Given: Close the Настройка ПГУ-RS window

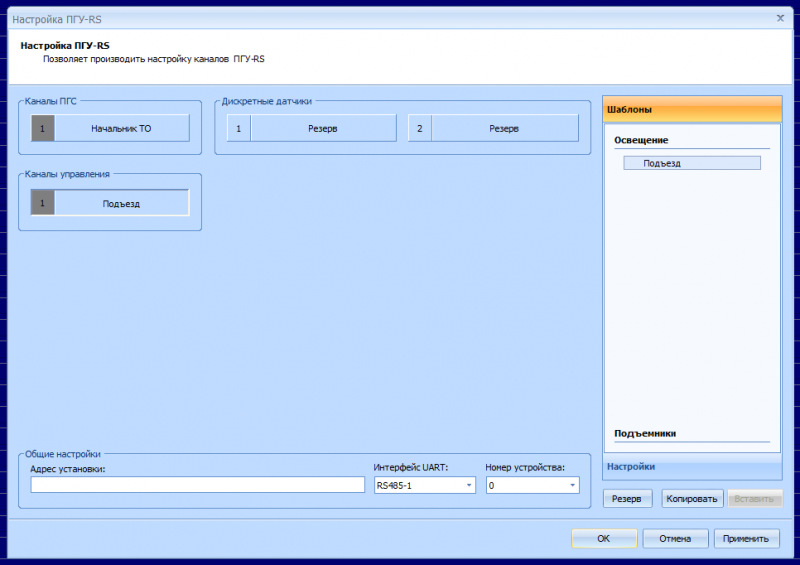Looking at the screenshot, I should (780, 18).
